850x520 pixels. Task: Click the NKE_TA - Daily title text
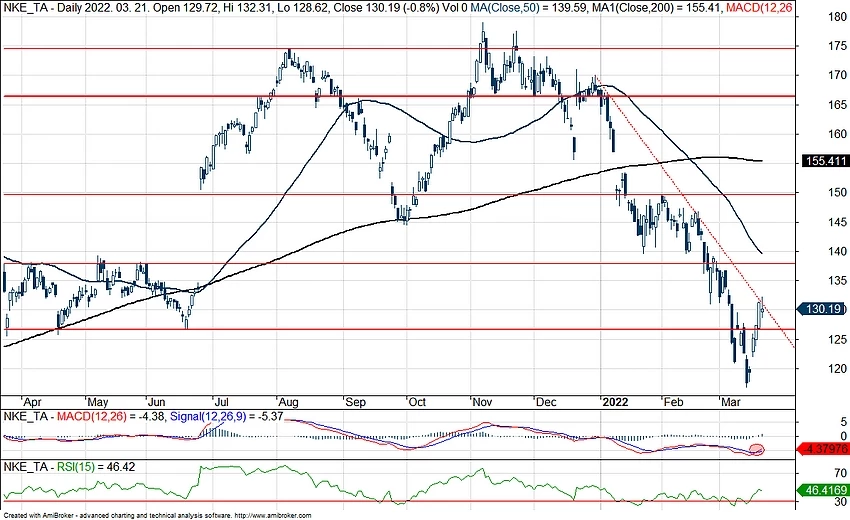(x=41, y=8)
